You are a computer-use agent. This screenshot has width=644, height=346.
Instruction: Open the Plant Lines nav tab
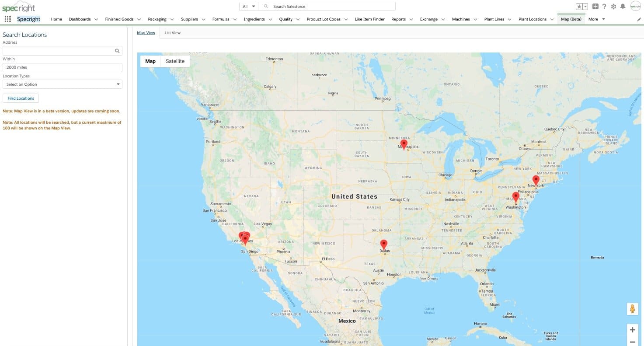[x=494, y=19]
